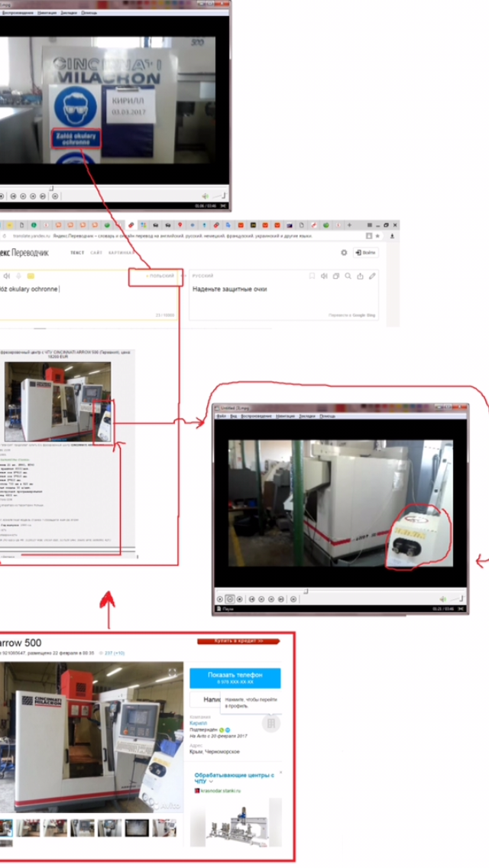Image resolution: width=489 pixels, height=868 pixels.
Task: Expand the Обрабатывающие центры ad chevron
Action: [x=211, y=782]
